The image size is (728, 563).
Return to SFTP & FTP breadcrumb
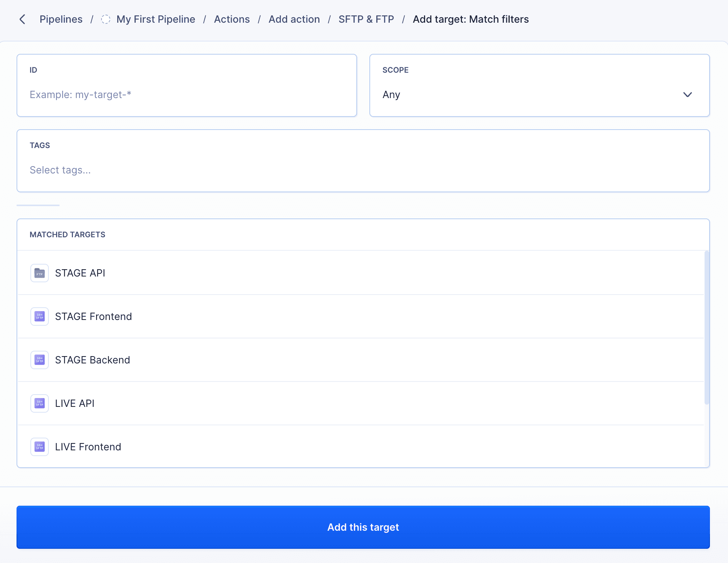pos(366,19)
